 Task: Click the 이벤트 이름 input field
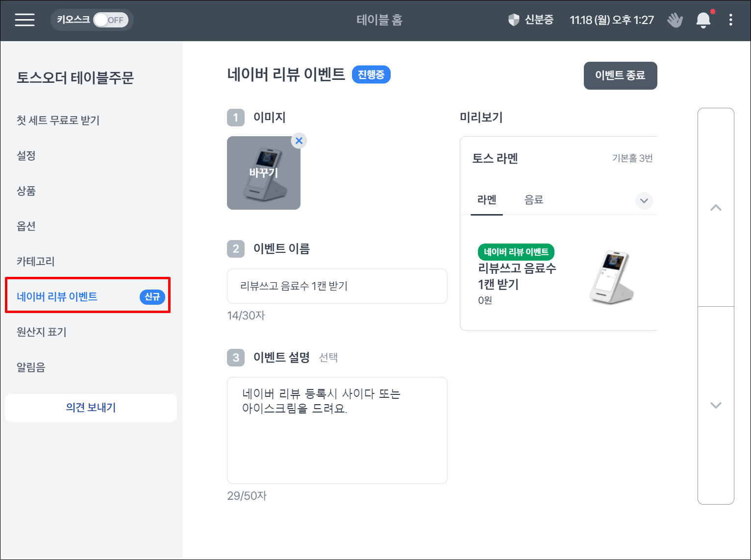pos(337,286)
